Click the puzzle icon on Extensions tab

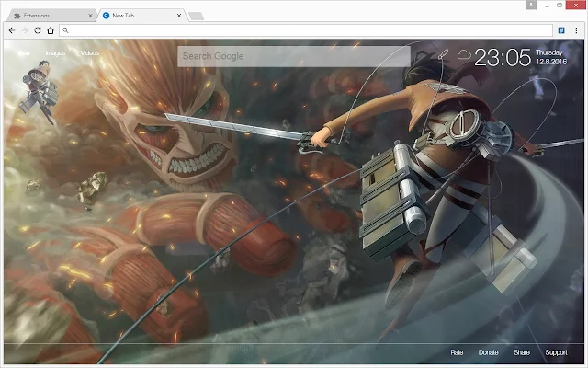17,16
